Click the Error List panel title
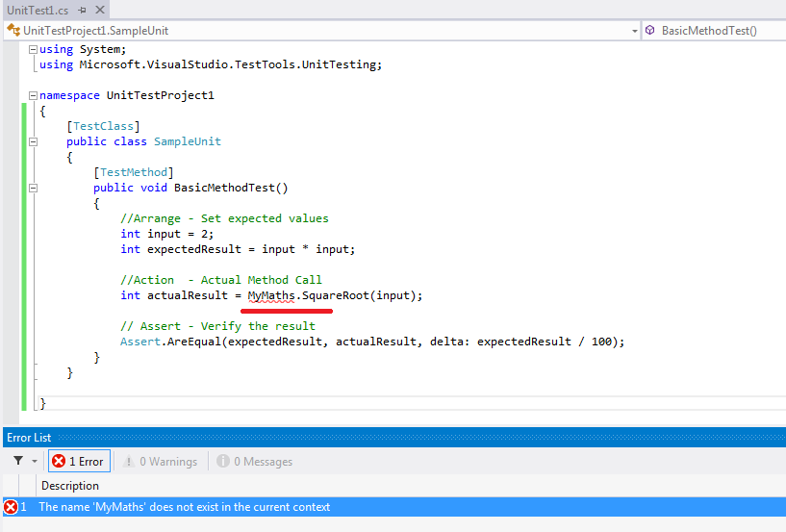Screen dimensions: 786x532 (29, 438)
